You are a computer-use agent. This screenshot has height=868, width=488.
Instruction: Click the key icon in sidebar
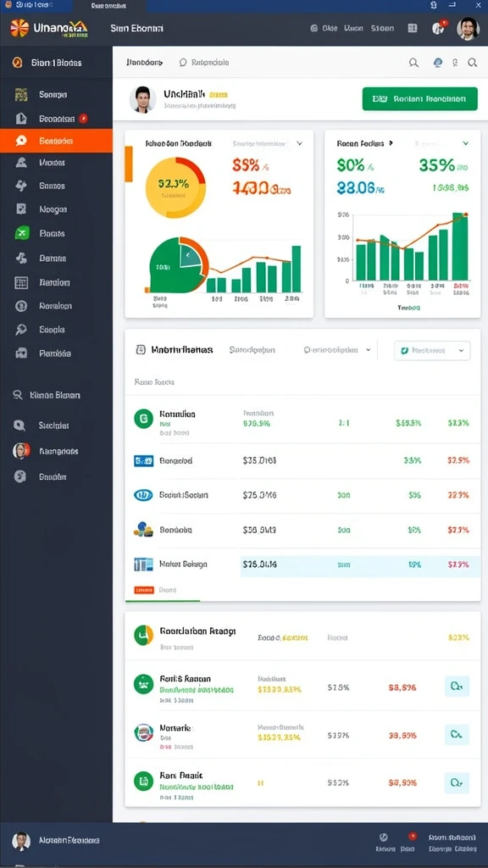[x=21, y=330]
